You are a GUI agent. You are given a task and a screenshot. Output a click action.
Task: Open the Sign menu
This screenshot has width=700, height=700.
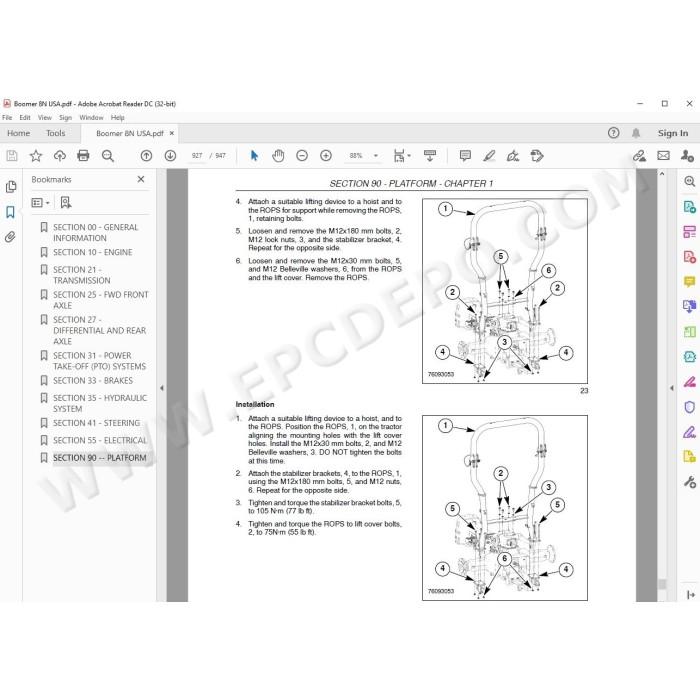(x=66, y=117)
